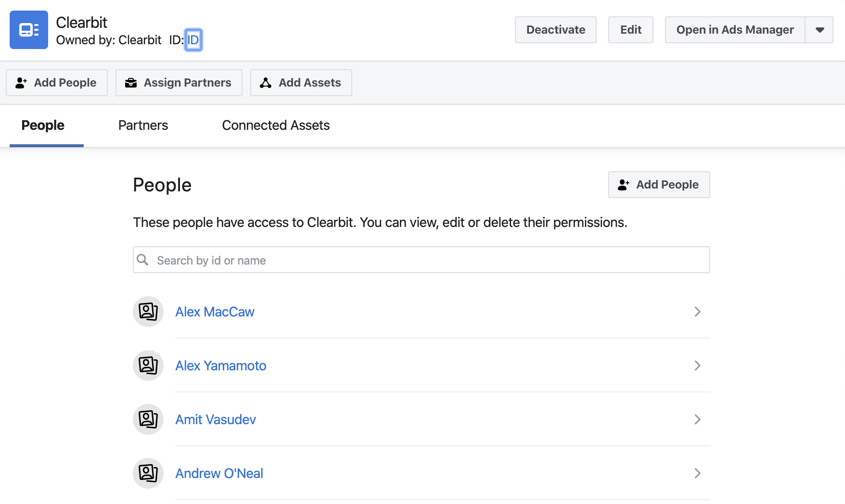This screenshot has width=845, height=504.
Task: Expand Amit Vasudev's row chevron
Action: tap(697, 419)
